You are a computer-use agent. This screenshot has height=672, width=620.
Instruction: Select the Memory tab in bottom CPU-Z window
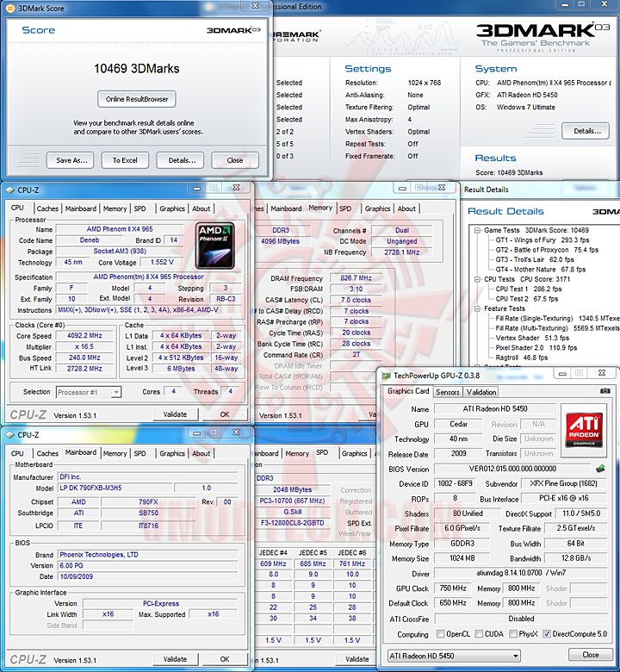click(x=115, y=453)
